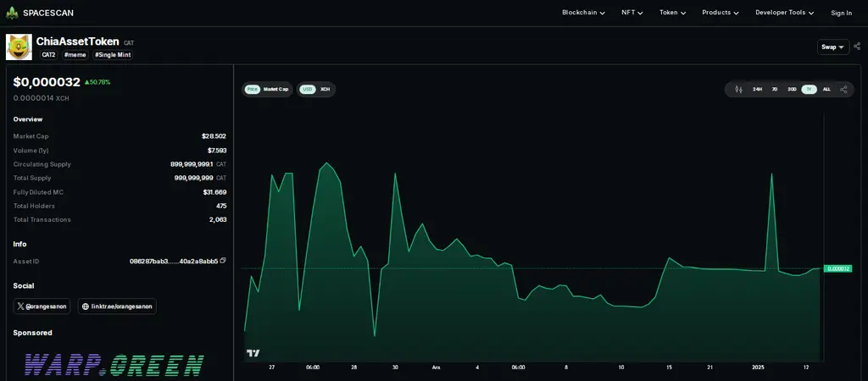The image size is (868, 381).
Task: Switch chart to Price mode
Action: point(253,89)
